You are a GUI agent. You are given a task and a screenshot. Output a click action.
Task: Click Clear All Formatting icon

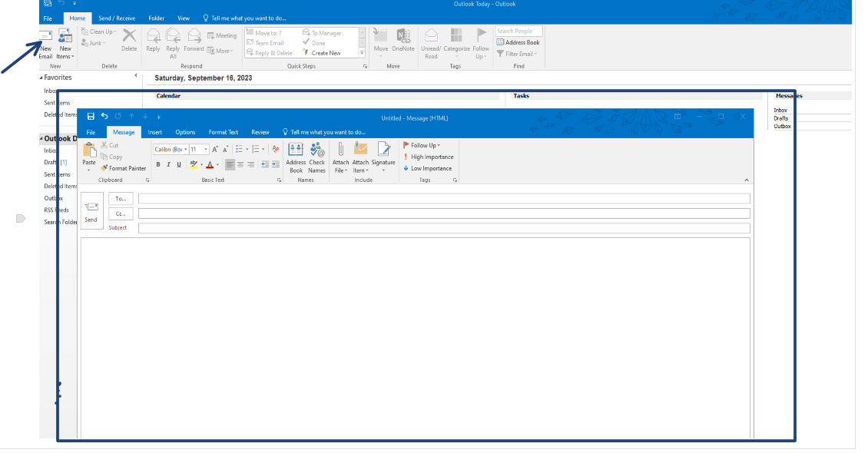276,150
